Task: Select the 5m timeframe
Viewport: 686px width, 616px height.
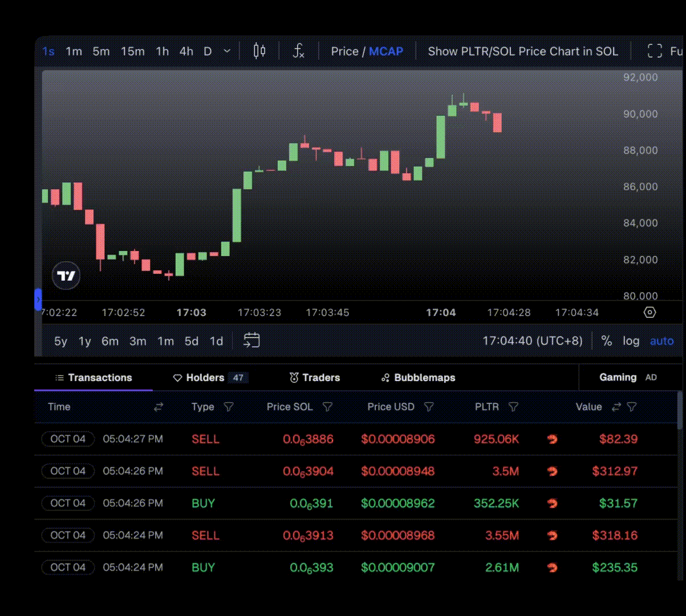Action: coord(101,51)
